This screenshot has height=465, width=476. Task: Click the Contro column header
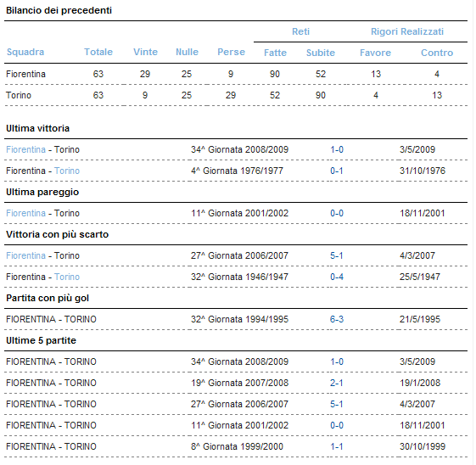[x=437, y=53]
